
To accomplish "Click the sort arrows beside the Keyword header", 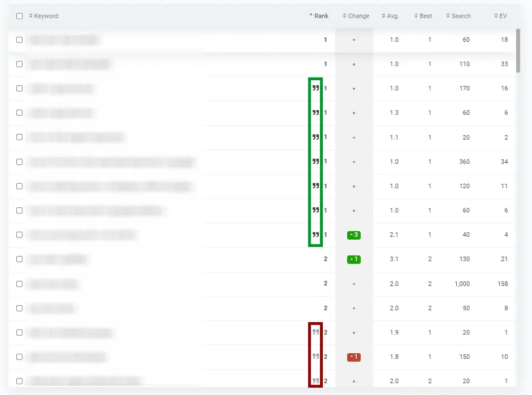I will coord(31,16).
